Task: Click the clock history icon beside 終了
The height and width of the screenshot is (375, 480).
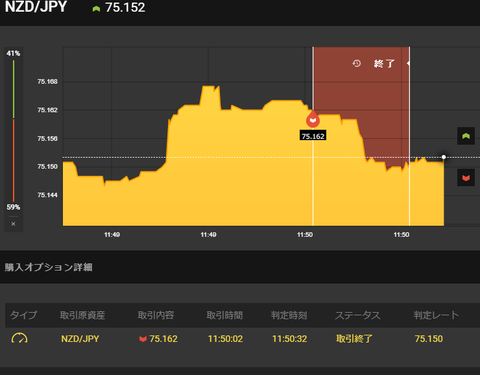Action: point(357,63)
